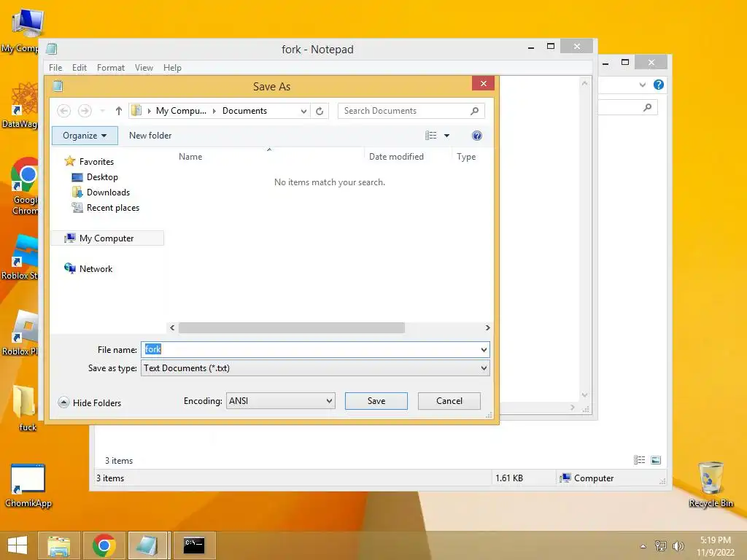
Task: Open Google Chrome from the taskbar
Action: (104, 545)
